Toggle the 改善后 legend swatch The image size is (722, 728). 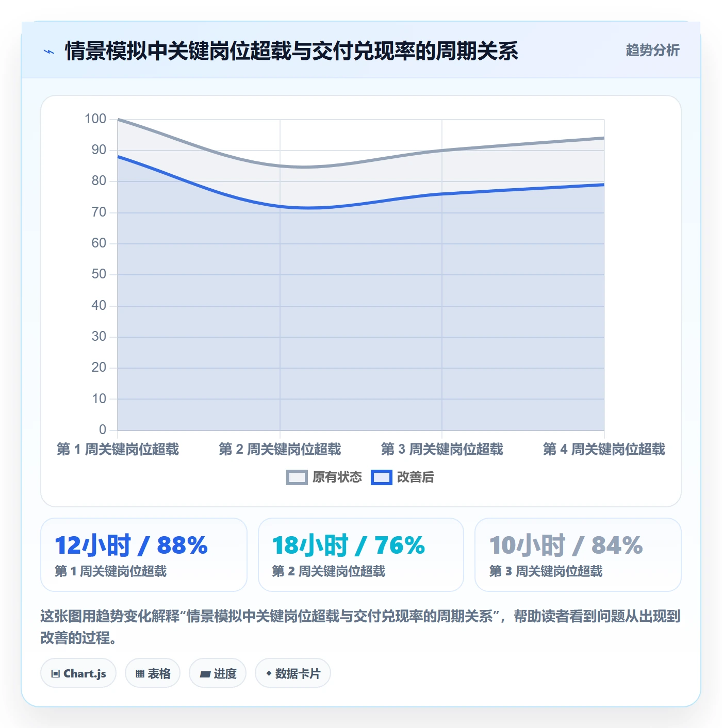coord(382,477)
